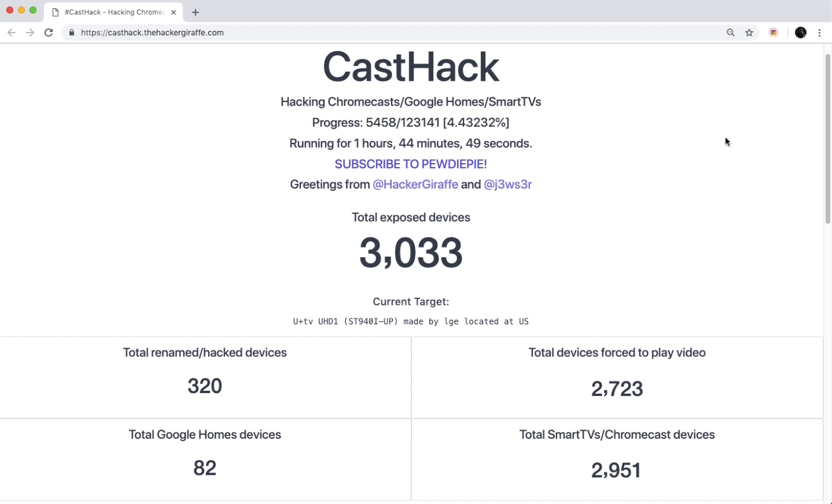The width and height of the screenshot is (832, 504).
Task: Click the page's vertical scrollbar thumb
Action: (x=827, y=138)
